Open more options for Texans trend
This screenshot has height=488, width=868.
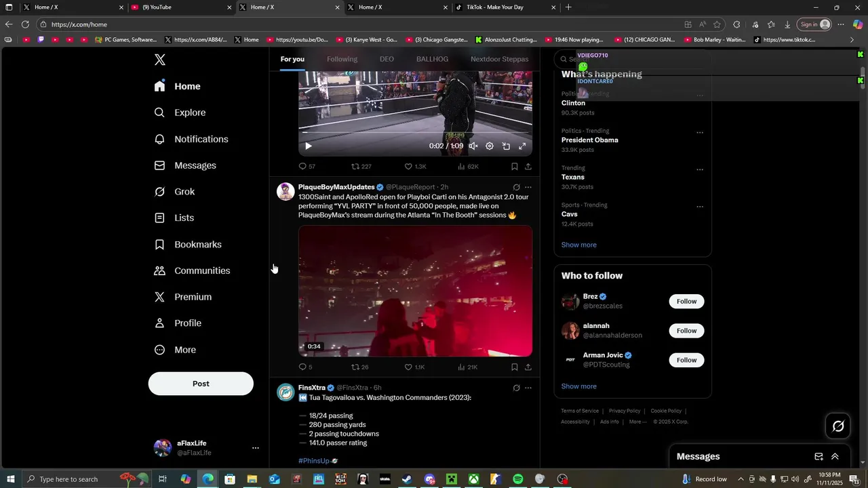point(700,169)
